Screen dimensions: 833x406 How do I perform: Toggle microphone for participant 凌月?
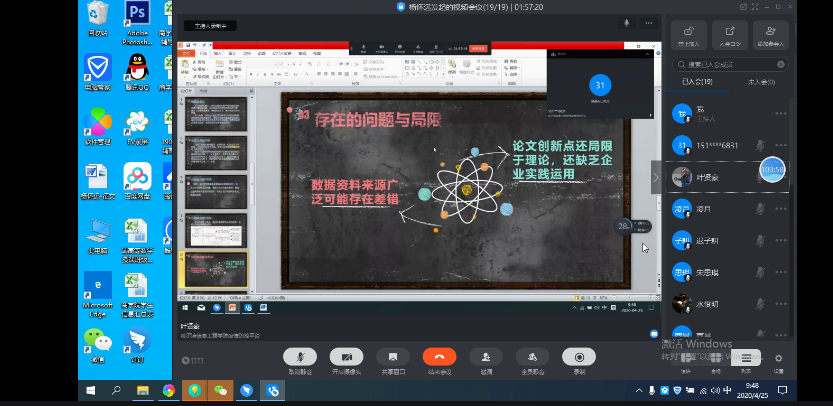pyautogui.click(x=761, y=208)
